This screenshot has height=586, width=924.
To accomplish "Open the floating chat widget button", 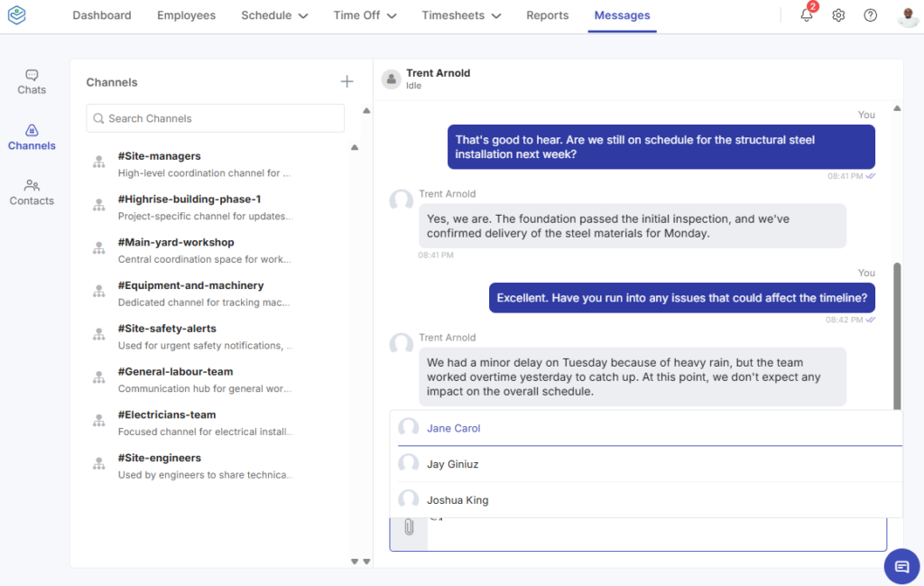I will coord(901,566).
